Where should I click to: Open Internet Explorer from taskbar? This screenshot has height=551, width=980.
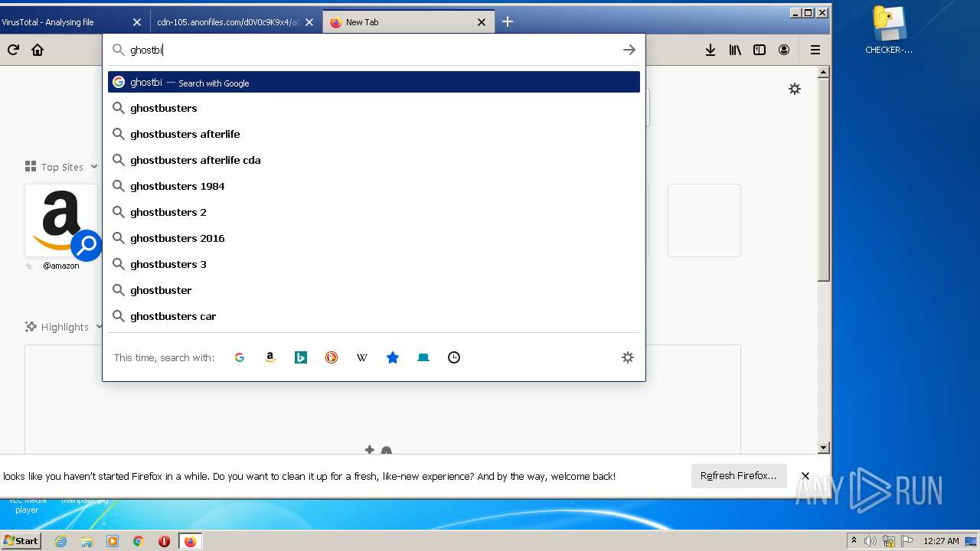(x=61, y=541)
